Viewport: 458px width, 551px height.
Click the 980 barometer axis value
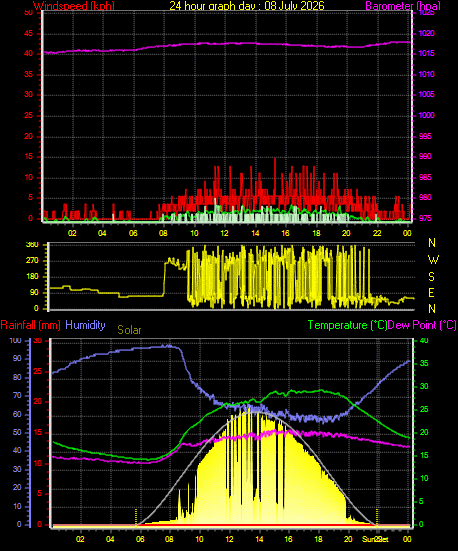pyautogui.click(x=425, y=197)
